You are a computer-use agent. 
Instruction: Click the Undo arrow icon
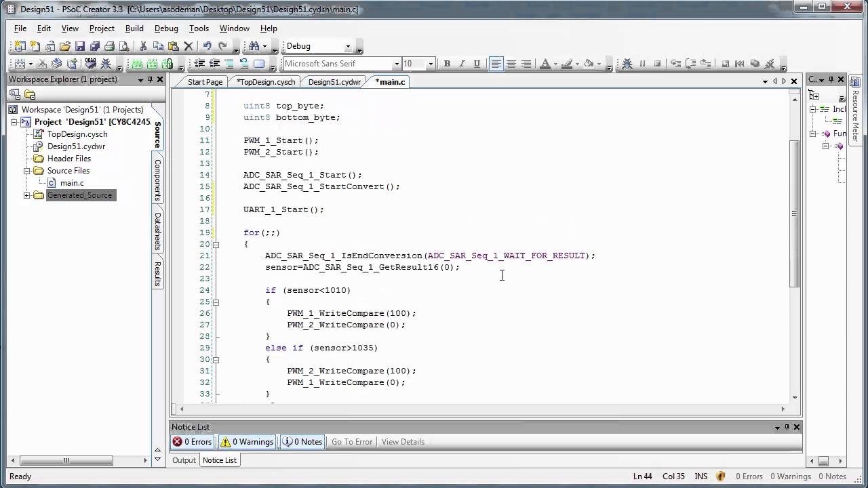(207, 46)
